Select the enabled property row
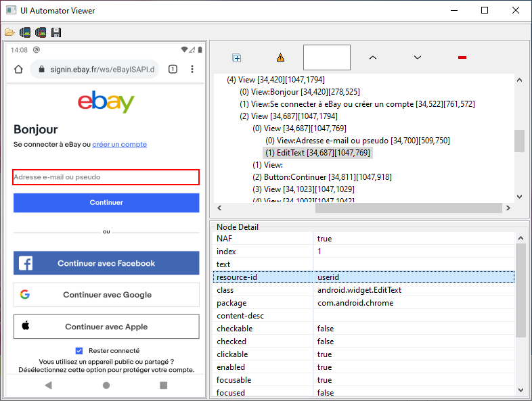This screenshot has width=532, height=401. click(x=363, y=367)
